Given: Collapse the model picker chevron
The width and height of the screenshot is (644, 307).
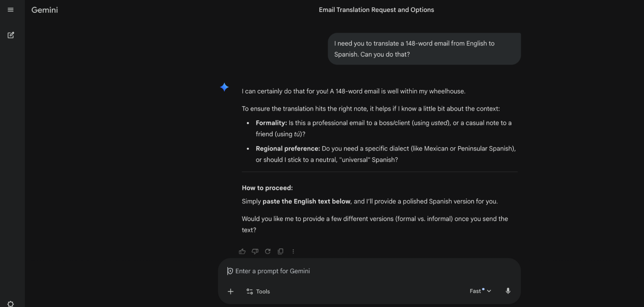Looking at the screenshot, I should pos(490,291).
